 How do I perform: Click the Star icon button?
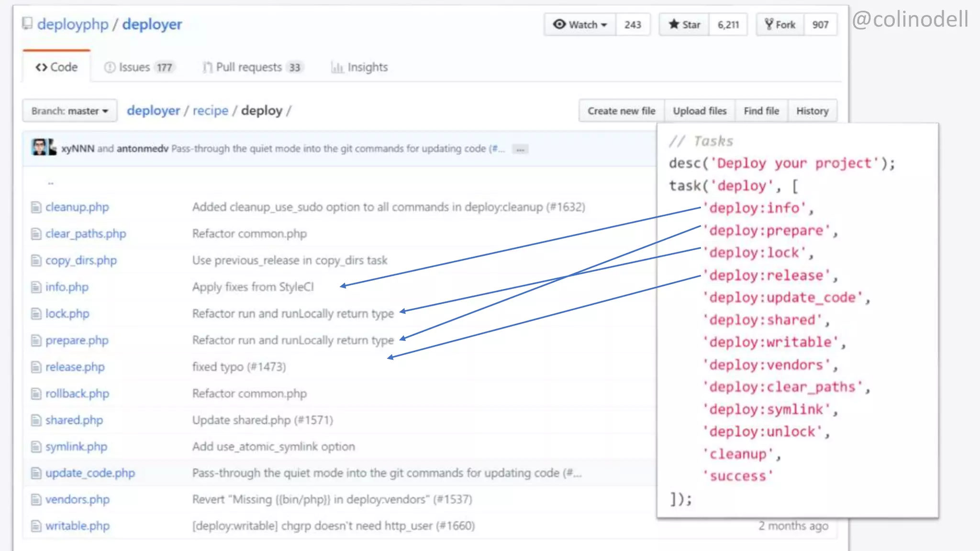(674, 24)
